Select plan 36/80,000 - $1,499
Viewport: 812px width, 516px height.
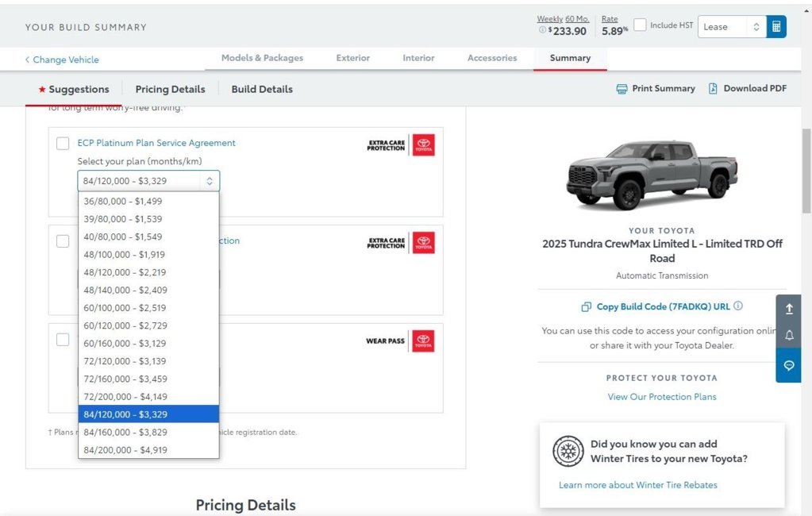(148, 201)
